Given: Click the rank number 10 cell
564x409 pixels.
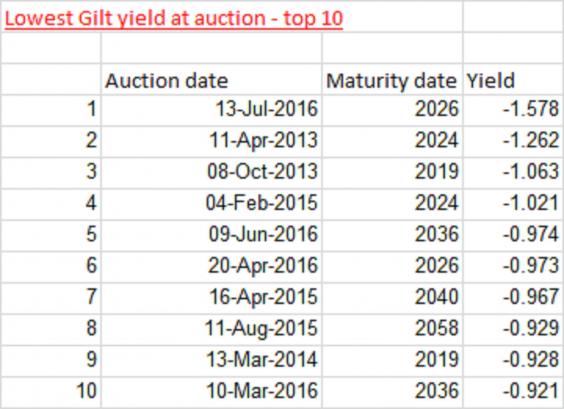Looking at the screenshot, I should tap(51, 392).
